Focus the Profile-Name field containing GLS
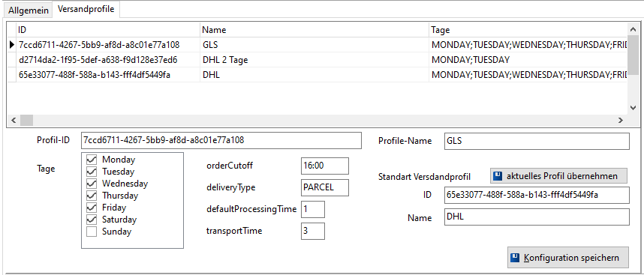644x275 pixels. tap(537, 141)
